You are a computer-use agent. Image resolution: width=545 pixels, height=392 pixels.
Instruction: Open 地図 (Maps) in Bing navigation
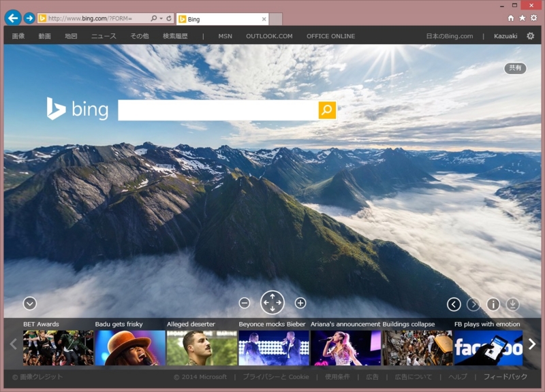(x=71, y=36)
